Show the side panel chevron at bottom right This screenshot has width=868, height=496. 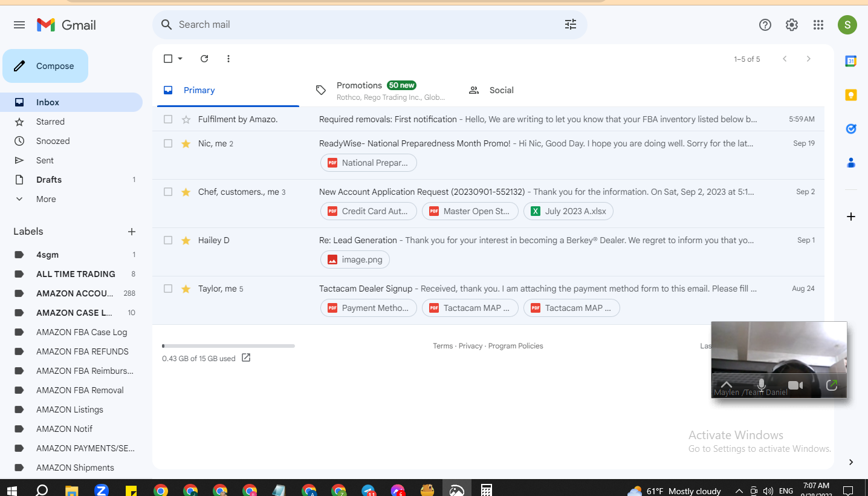click(851, 462)
